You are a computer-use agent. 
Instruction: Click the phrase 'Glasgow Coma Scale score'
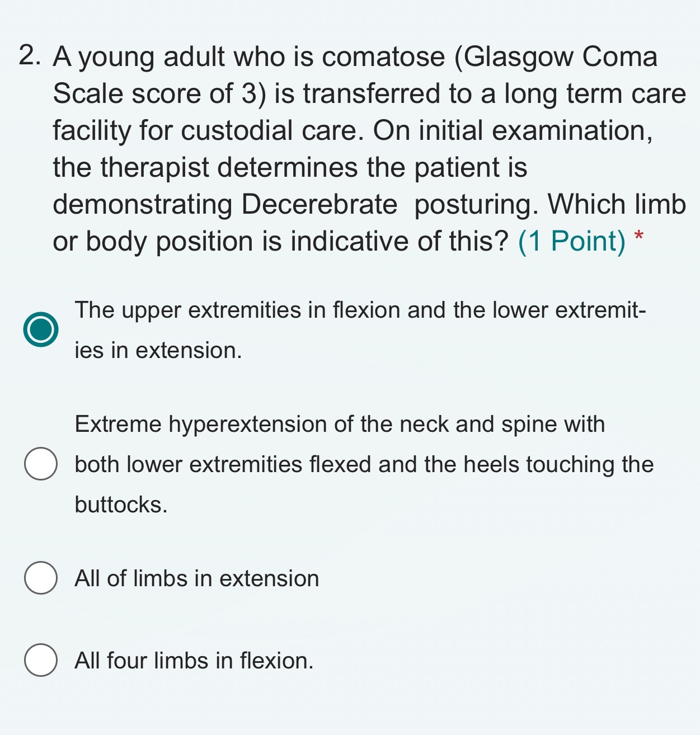point(558,55)
